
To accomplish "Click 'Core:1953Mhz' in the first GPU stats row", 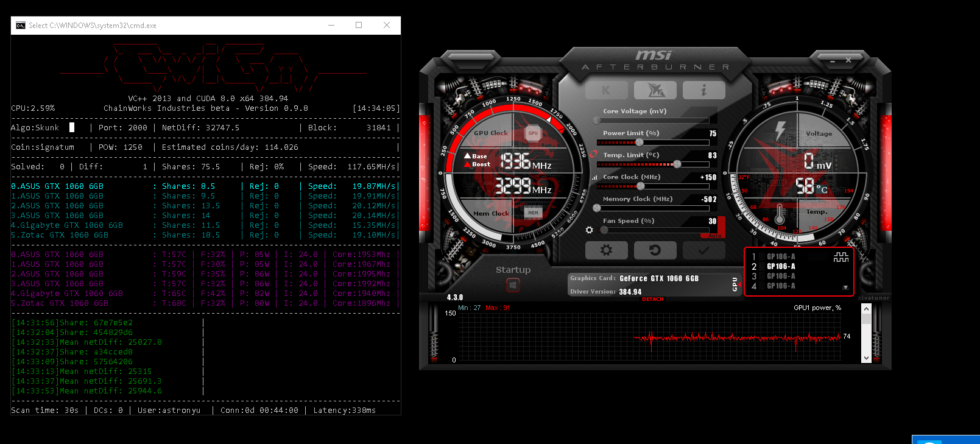I will [362, 255].
